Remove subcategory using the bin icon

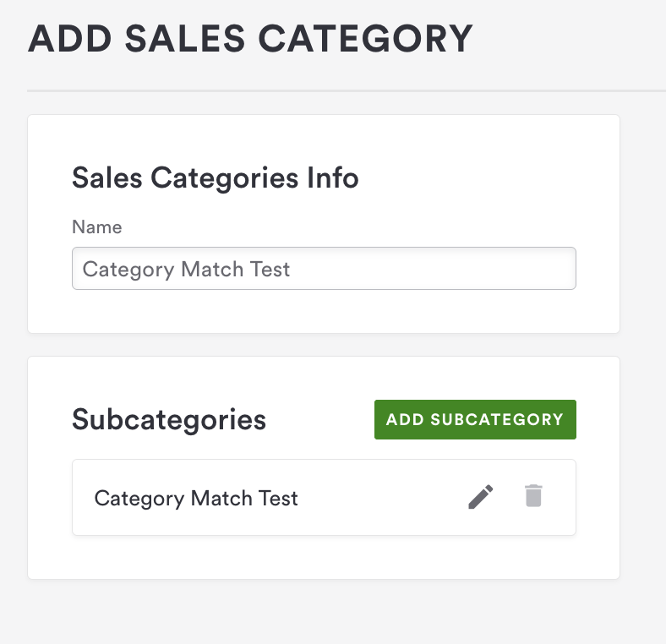click(x=532, y=496)
